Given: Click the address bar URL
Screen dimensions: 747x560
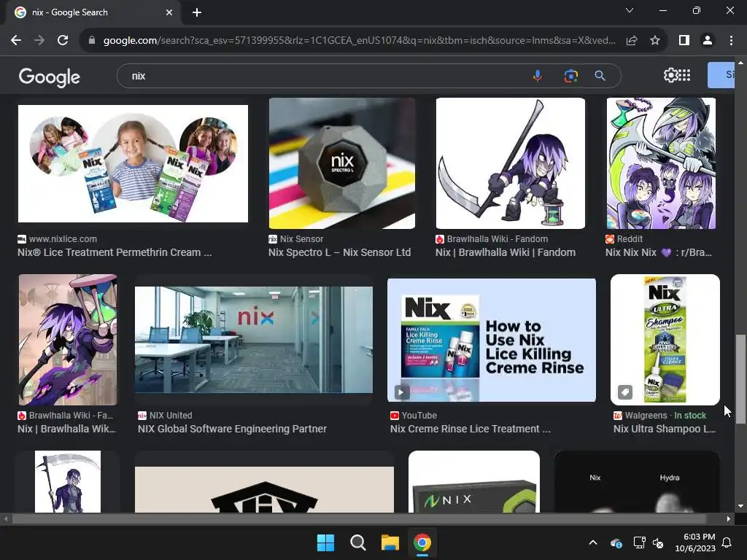Looking at the screenshot, I should [x=359, y=41].
